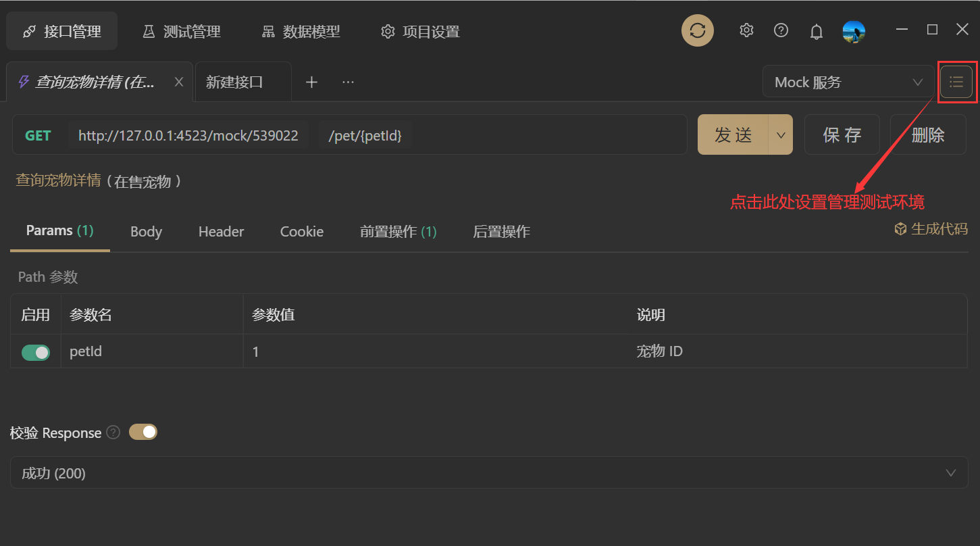980x546 pixels.
Task: Switch to 接口管理 section
Action: (61, 31)
